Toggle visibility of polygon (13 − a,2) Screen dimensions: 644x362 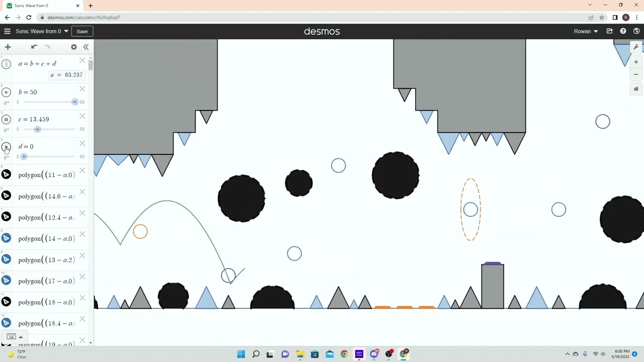point(6,259)
